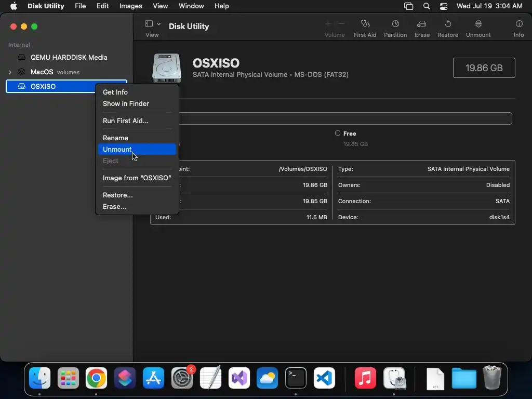Click the Free legend indicator
Screen dimensions: 532x399
click(338, 134)
